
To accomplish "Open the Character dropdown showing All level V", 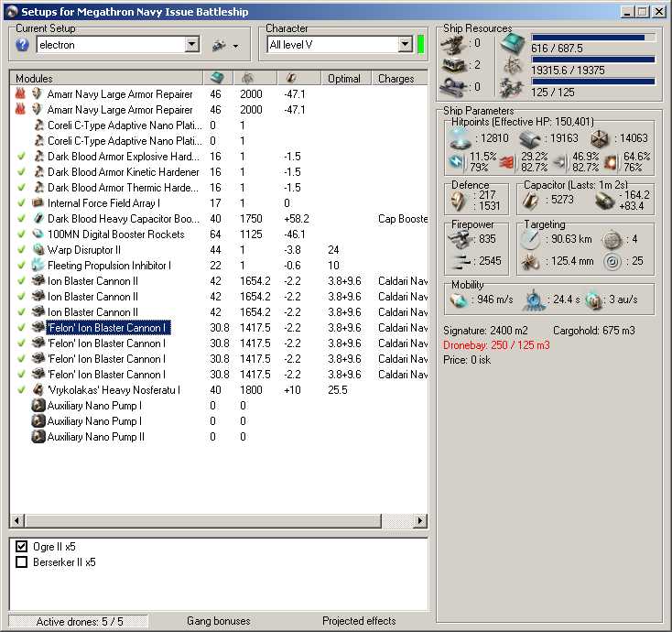I will (x=405, y=44).
